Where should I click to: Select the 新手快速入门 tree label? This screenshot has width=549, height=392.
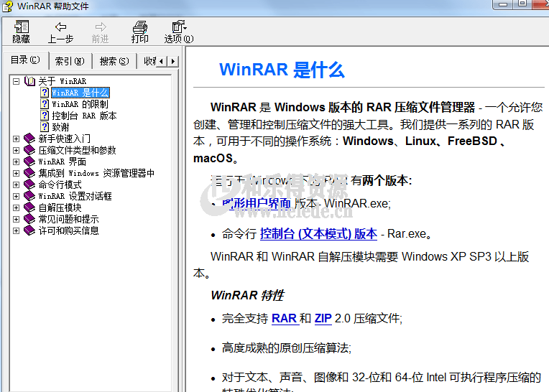click(x=65, y=139)
